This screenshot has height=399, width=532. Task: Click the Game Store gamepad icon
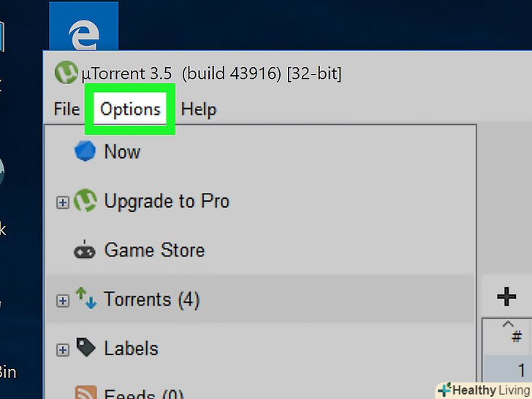point(85,251)
